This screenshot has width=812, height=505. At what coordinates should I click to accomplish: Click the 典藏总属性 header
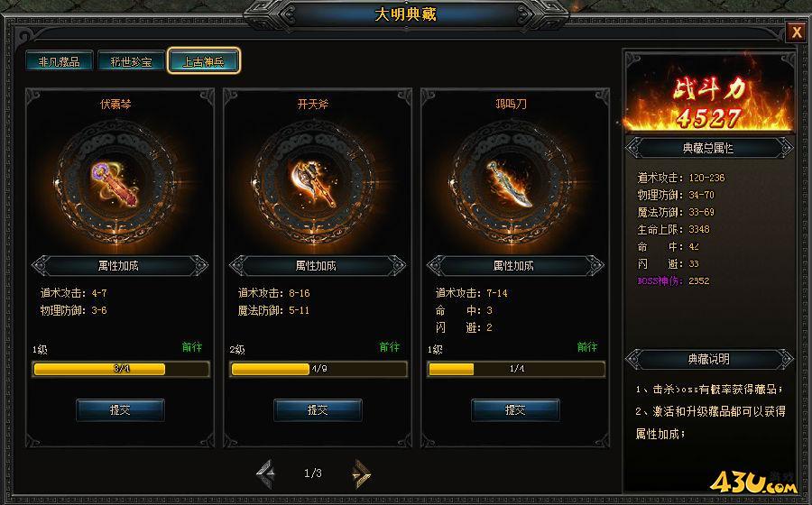[708, 149]
